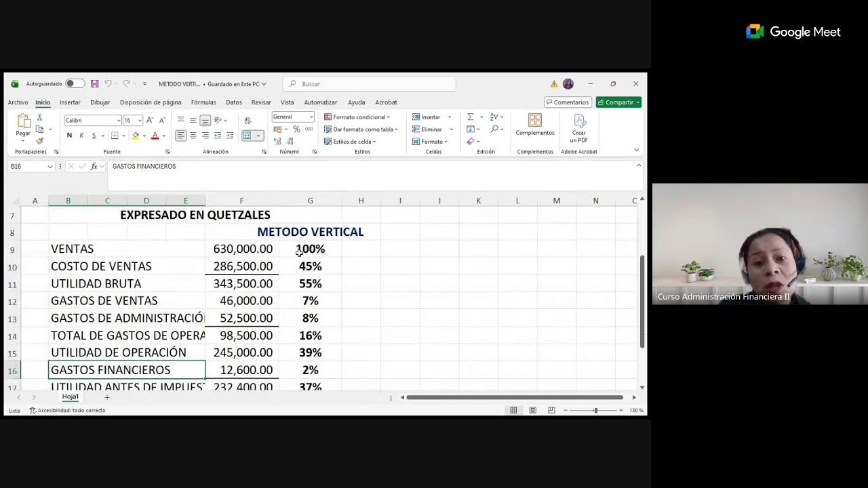
Task: Open the Vista ribbon tab
Action: pos(288,102)
